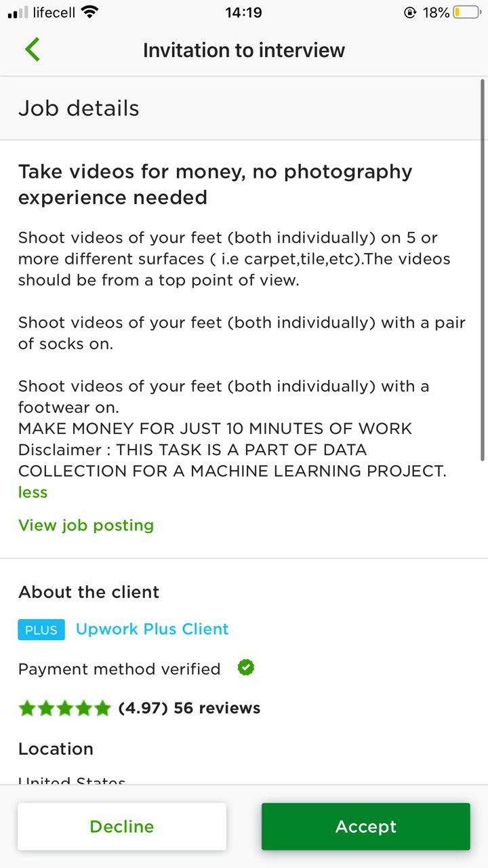
Task: Click the payment verified checkmark badge
Action: click(x=246, y=668)
